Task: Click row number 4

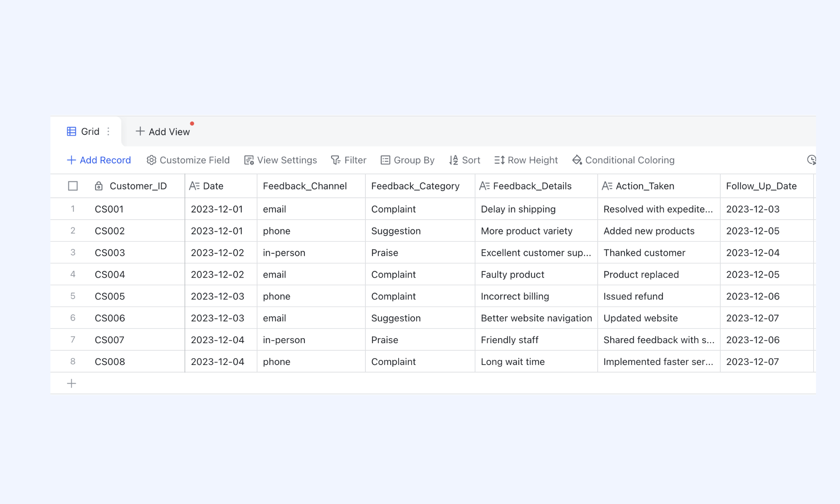Action: pyautogui.click(x=73, y=274)
